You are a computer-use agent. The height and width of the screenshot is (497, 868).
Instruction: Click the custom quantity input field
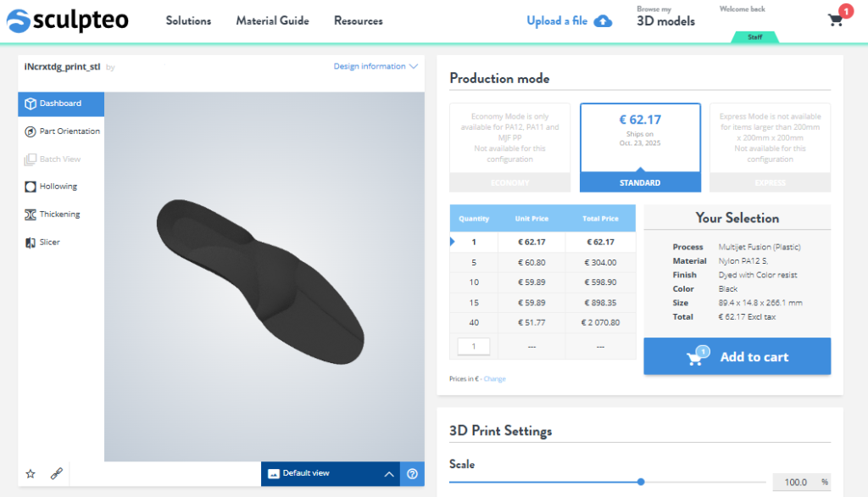click(473, 346)
